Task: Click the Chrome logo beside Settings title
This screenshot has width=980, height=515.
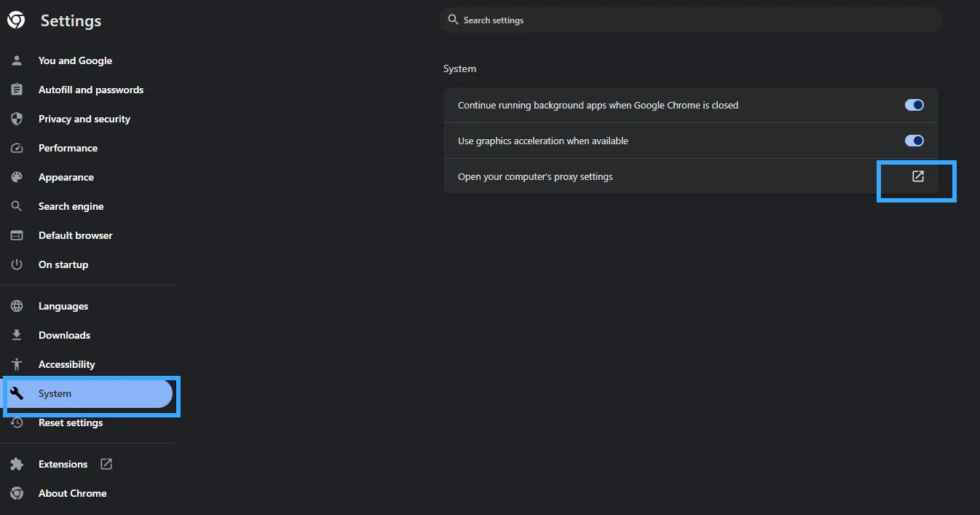Action: click(16, 20)
